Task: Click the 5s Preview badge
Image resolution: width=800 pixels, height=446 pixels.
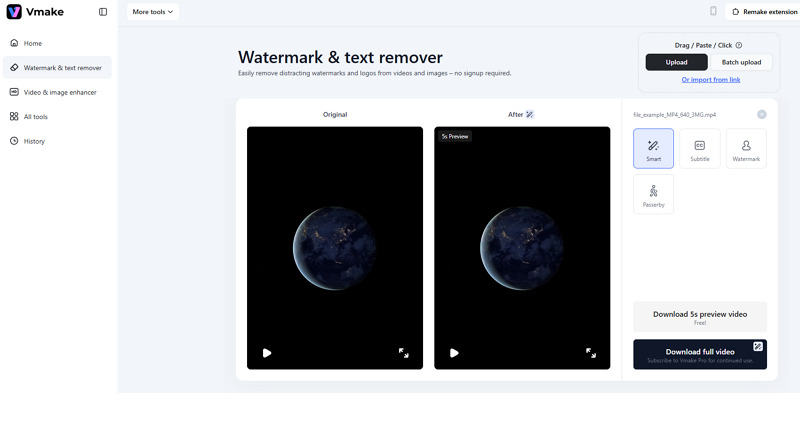Action: coord(455,136)
